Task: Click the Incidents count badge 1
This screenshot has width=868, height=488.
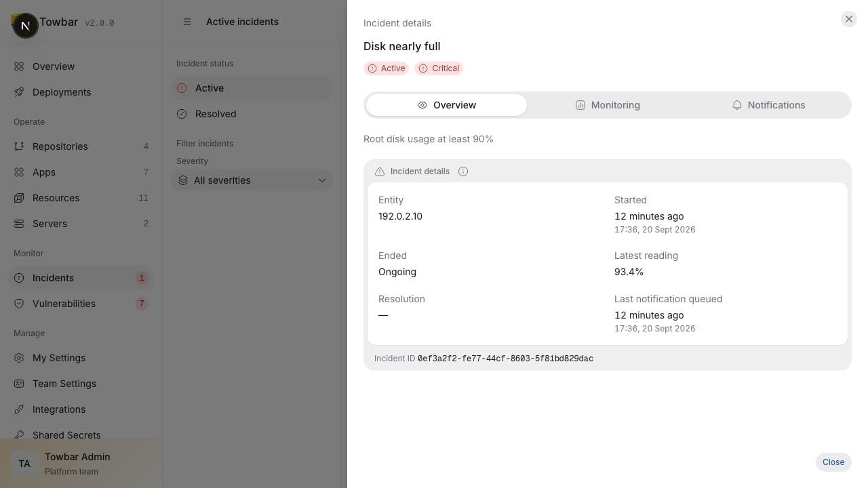Action: (141, 278)
